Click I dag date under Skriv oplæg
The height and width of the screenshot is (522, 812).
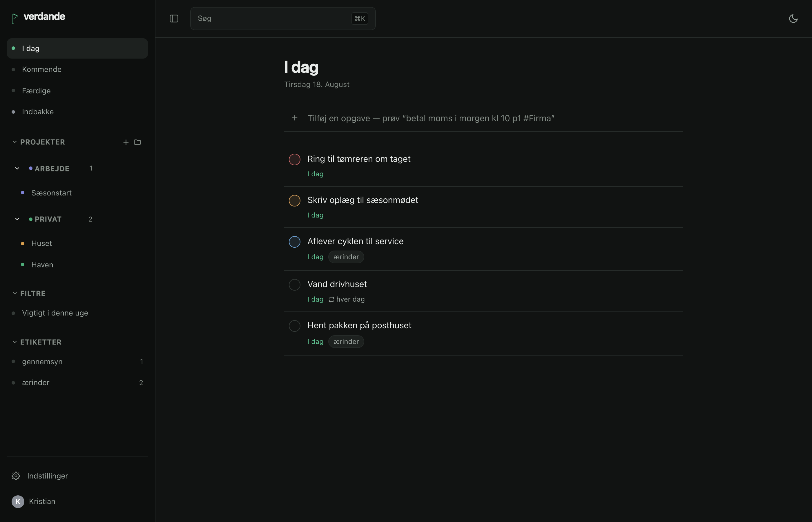coord(315,215)
